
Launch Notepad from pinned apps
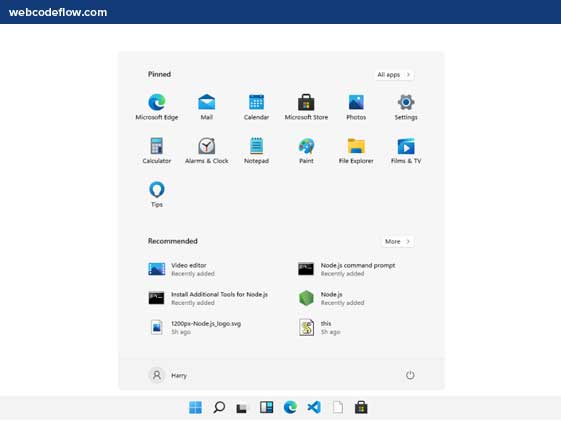(x=256, y=150)
